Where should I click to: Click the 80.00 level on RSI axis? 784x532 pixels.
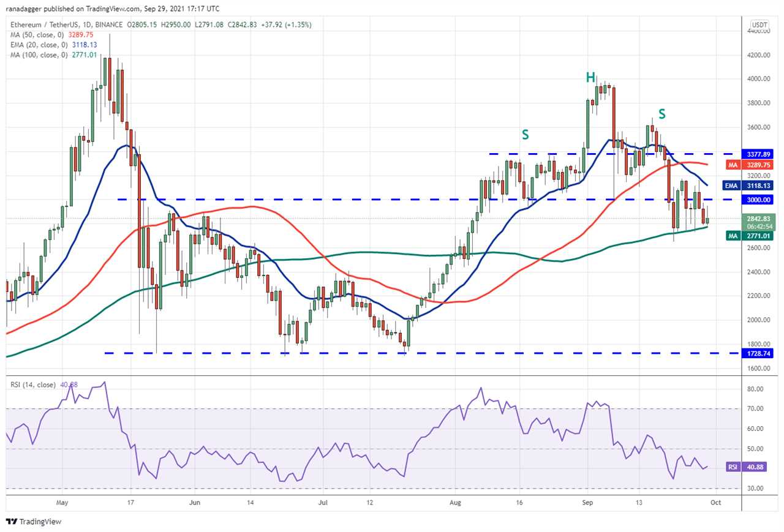coord(755,389)
